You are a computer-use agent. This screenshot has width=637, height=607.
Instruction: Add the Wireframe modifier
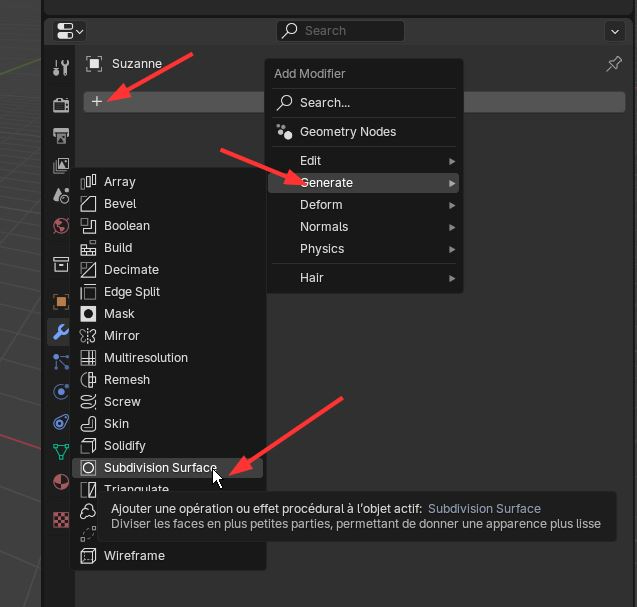pyautogui.click(x=167, y=555)
